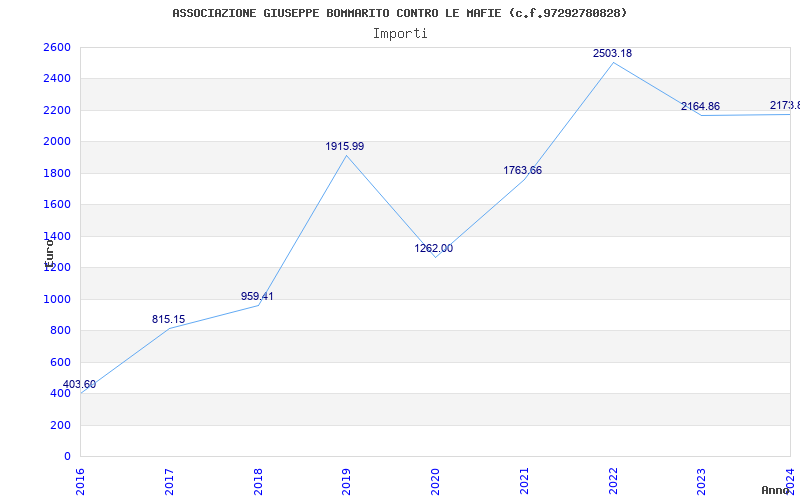Select the 1262.00 data label

pos(434,248)
